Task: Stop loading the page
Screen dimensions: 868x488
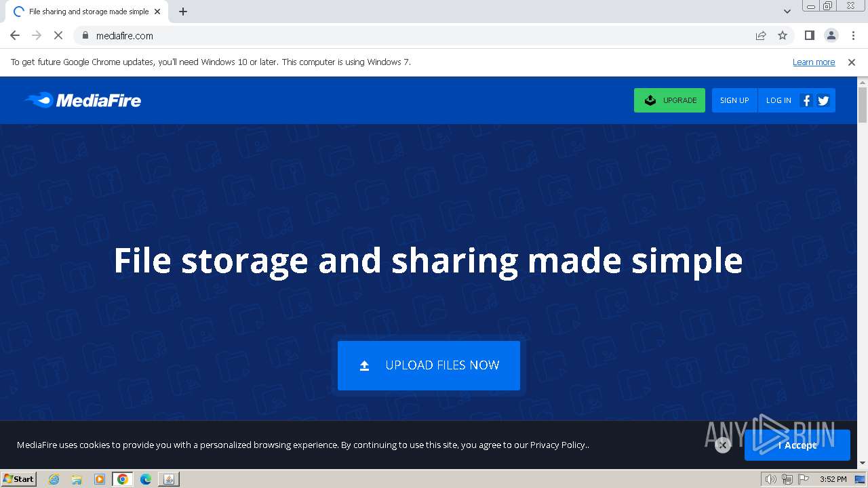Action: pyautogui.click(x=58, y=35)
